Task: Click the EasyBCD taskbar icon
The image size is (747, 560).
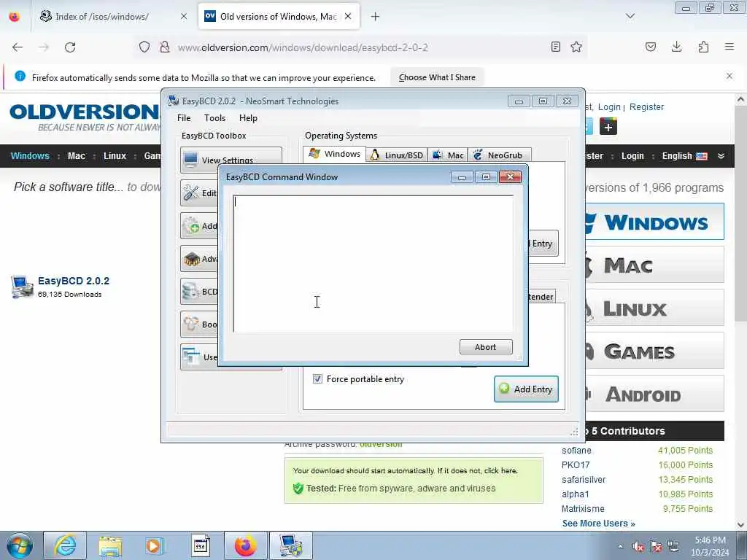Action: (x=291, y=545)
